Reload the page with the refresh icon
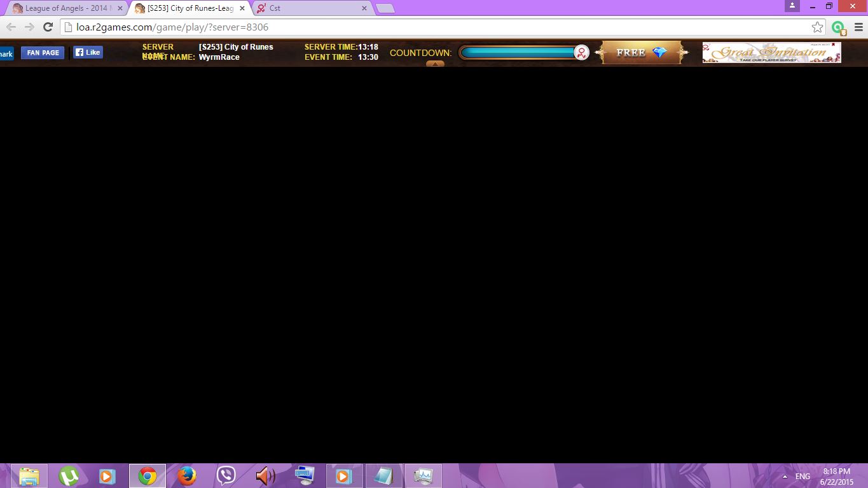 point(48,27)
